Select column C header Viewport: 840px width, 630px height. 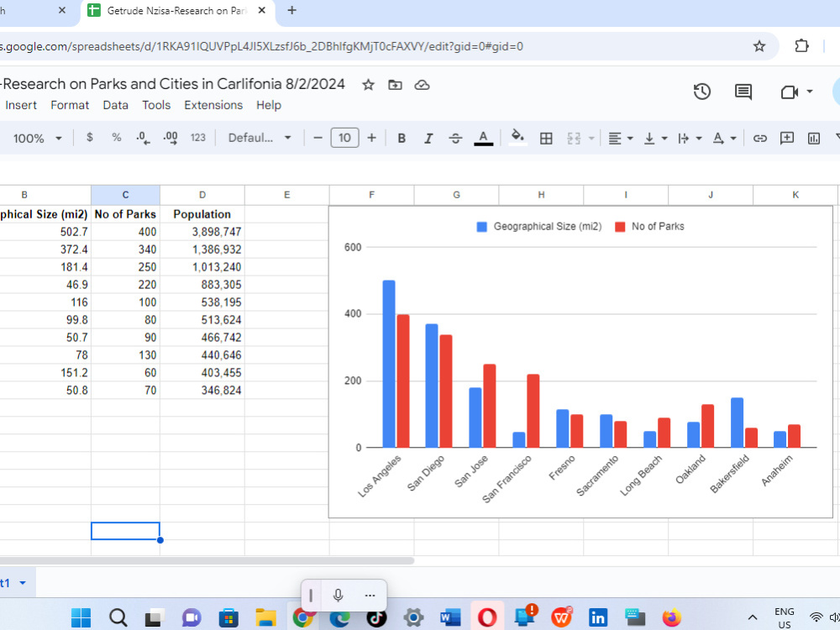125,195
